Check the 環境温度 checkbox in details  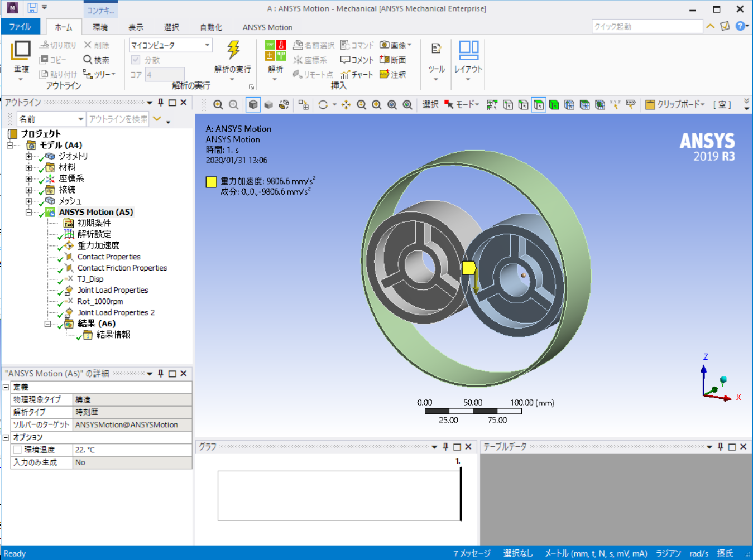(16, 450)
